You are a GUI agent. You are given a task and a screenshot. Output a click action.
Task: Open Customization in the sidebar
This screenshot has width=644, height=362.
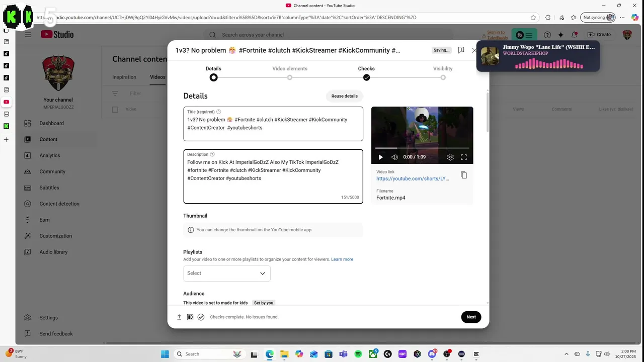[55, 236]
